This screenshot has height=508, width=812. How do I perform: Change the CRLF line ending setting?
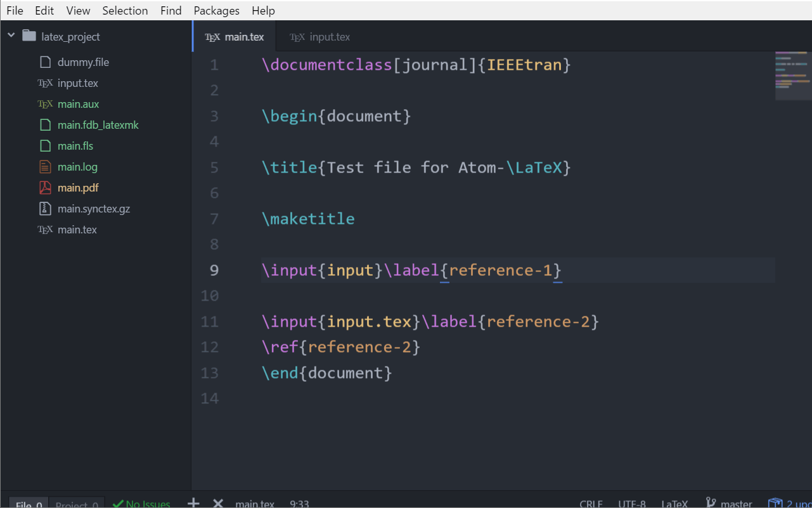[591, 504]
